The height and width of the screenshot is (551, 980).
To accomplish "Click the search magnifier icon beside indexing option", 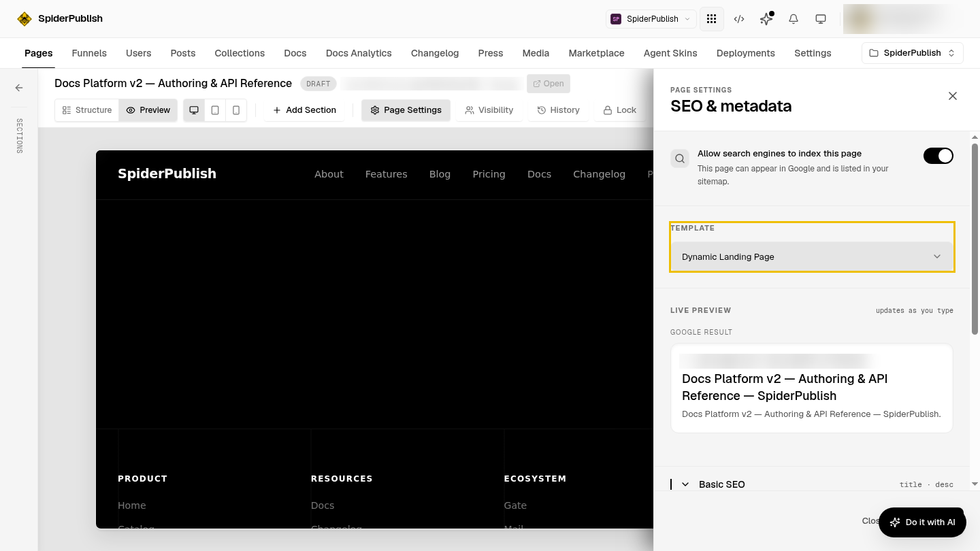I will coord(680,159).
